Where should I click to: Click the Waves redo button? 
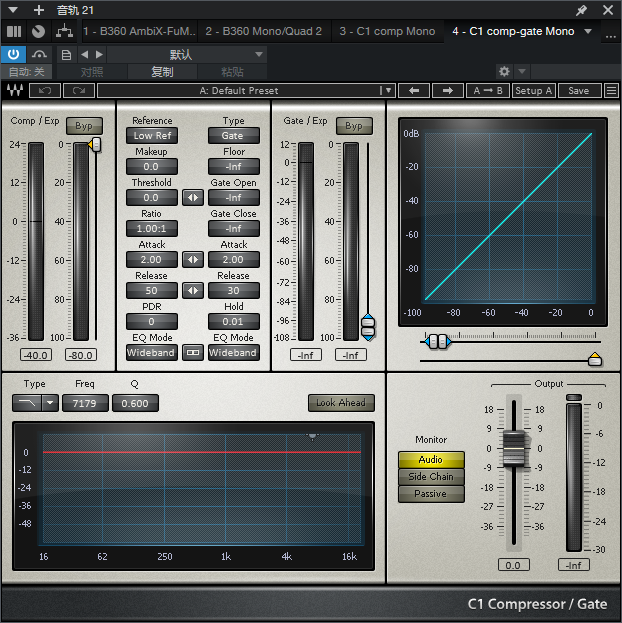pos(79,91)
